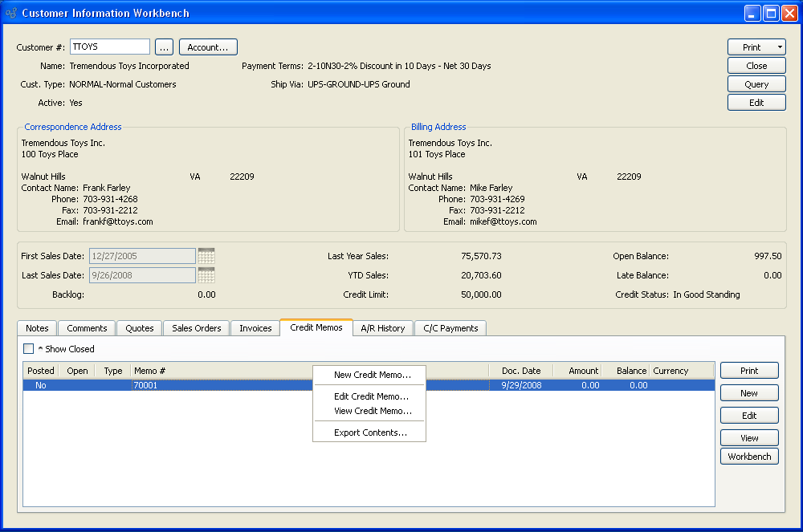Viewport: 803px width, 532px height.
Task: Click the Last Sales Date calendar icon
Action: (206, 275)
